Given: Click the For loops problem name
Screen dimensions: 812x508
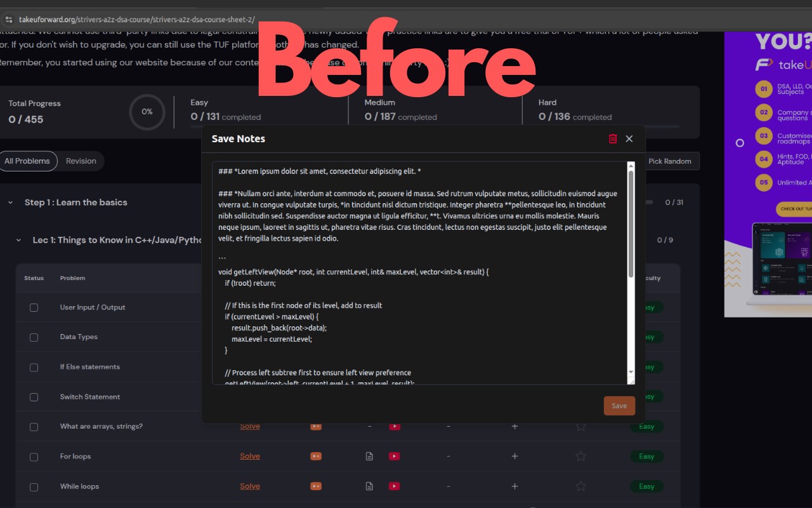Looking at the screenshot, I should (75, 457).
